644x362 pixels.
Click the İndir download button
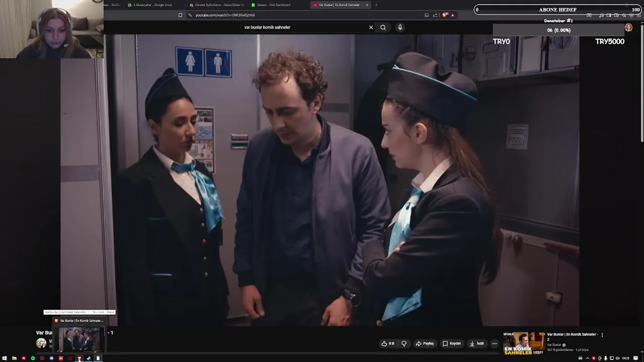pos(477,343)
